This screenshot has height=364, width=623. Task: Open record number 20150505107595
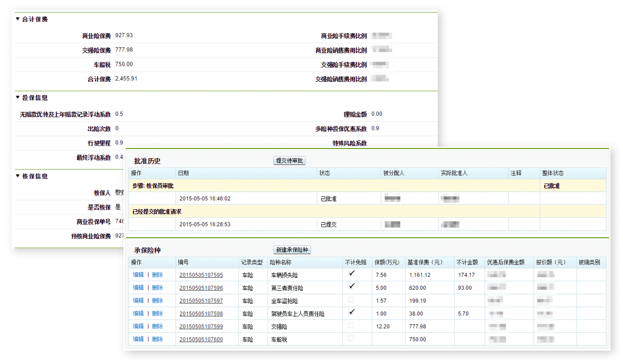[201, 275]
